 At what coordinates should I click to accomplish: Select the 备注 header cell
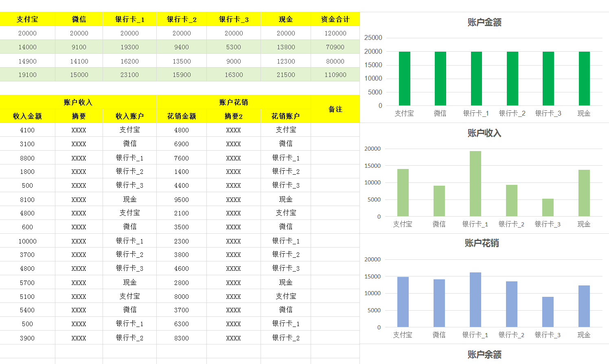click(335, 109)
